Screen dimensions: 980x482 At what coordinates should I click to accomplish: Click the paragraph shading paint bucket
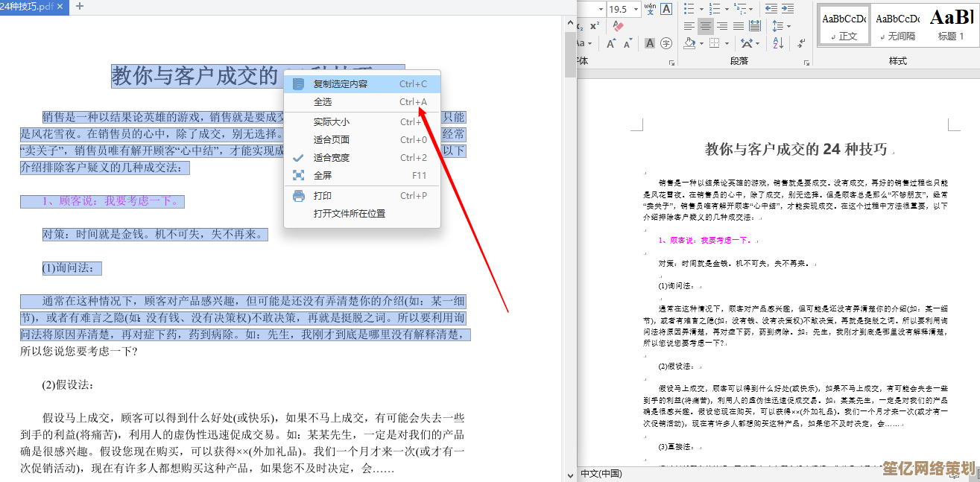pyautogui.click(x=689, y=44)
